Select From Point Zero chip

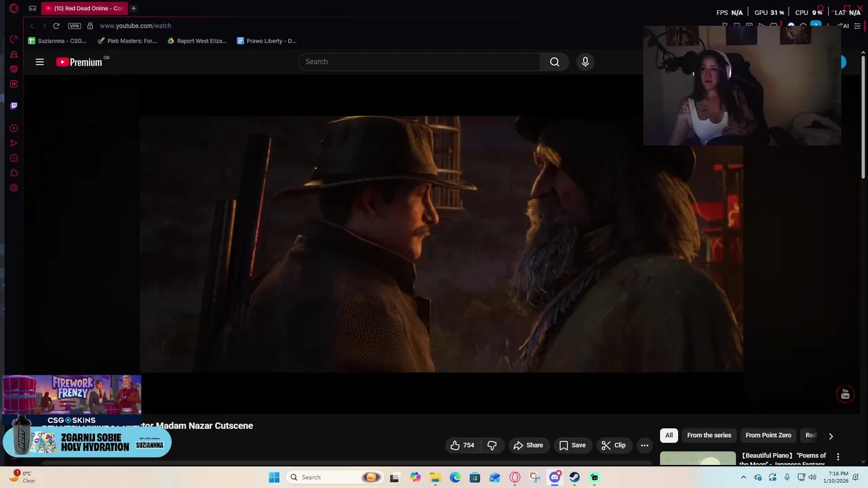(768, 435)
